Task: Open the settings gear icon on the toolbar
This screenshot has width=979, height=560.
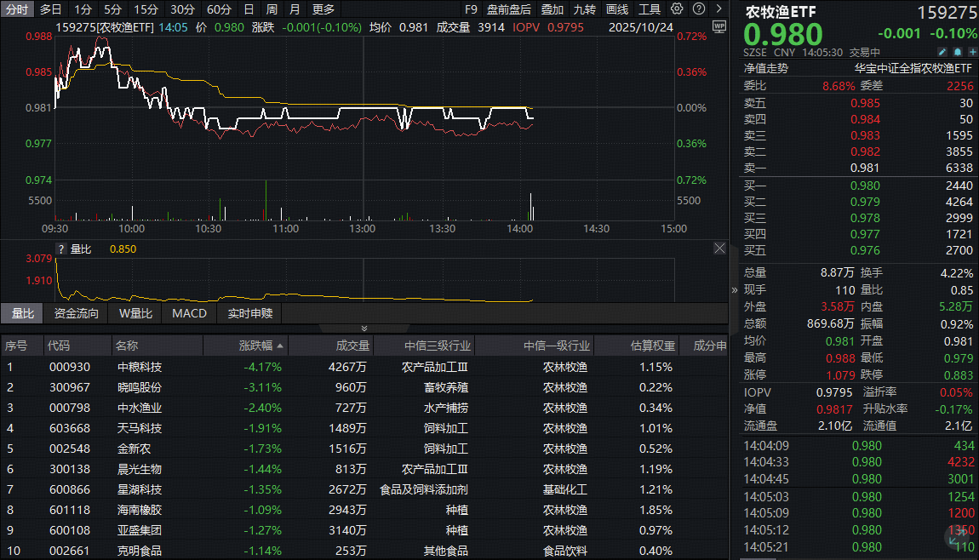Action: [x=676, y=9]
